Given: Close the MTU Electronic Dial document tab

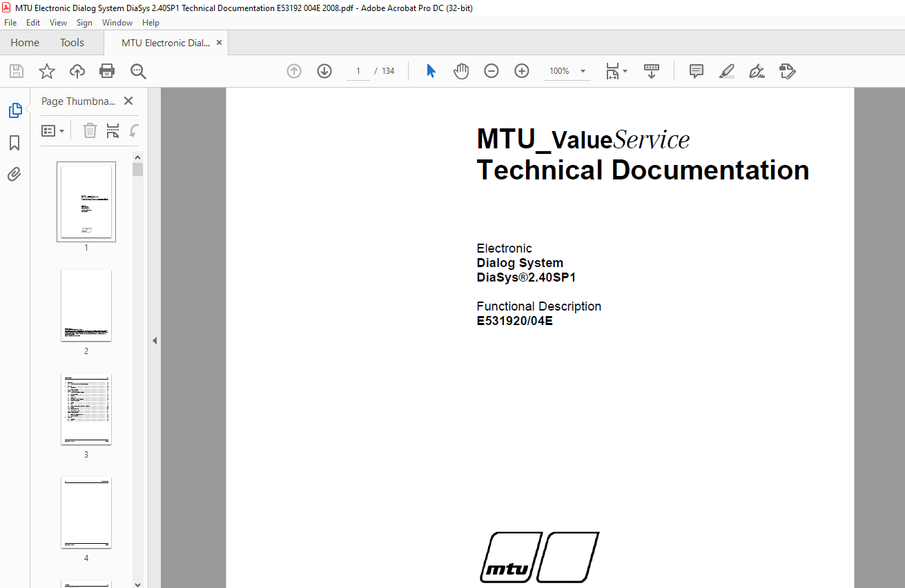Looking at the screenshot, I should pos(220,42).
